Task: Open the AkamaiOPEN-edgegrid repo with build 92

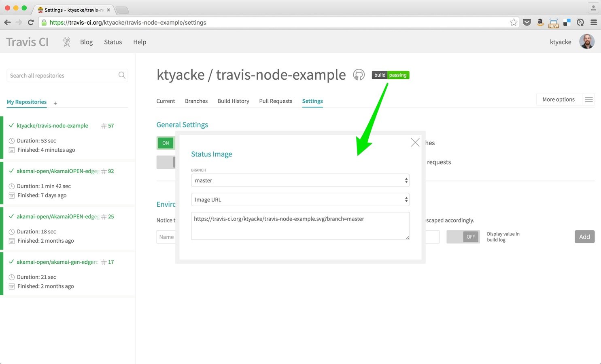Action: (x=58, y=171)
